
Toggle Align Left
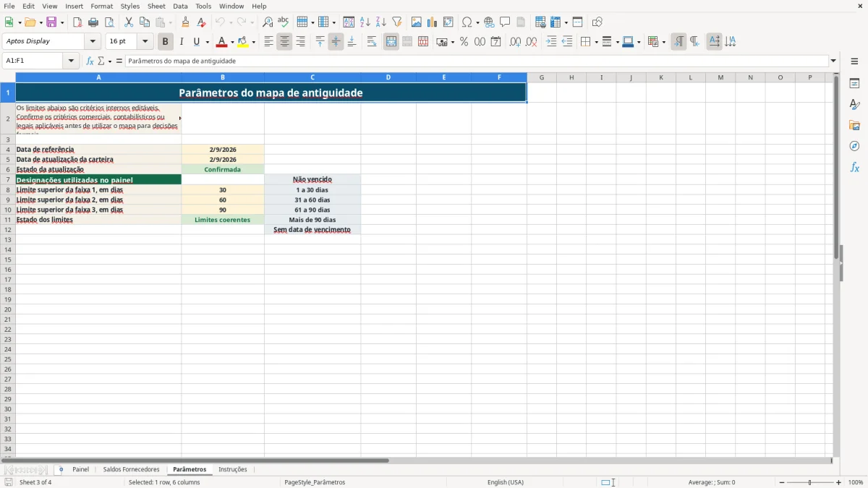click(x=268, y=42)
